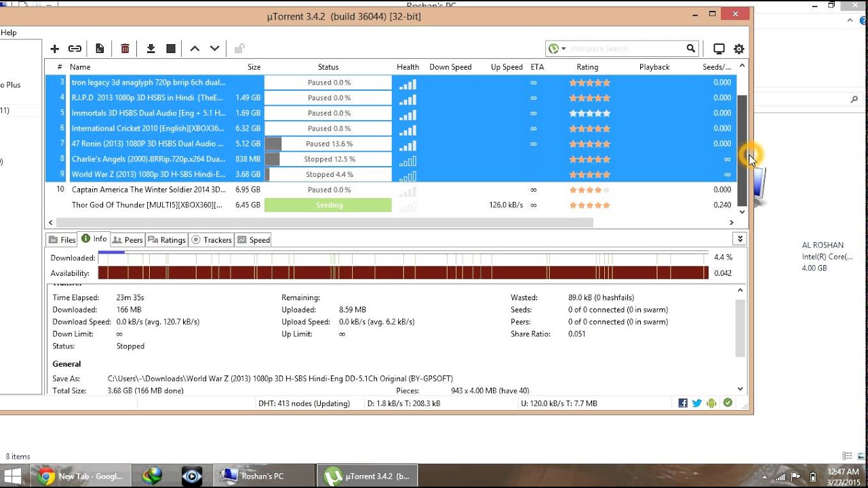Click the green Seeding progress bar
The image size is (868, 488).
click(x=328, y=205)
